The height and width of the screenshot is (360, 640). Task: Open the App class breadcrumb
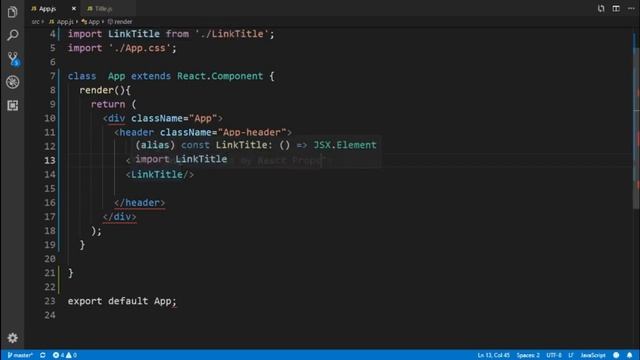click(91, 22)
